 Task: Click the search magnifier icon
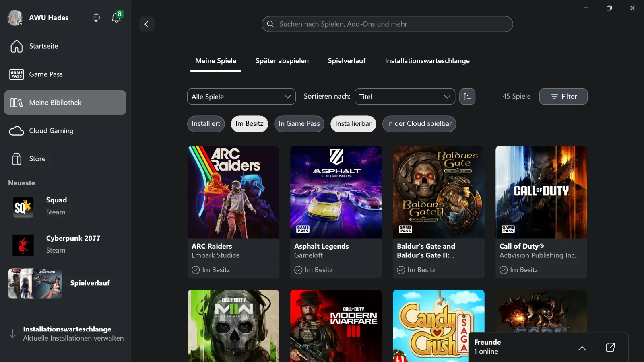pyautogui.click(x=270, y=24)
